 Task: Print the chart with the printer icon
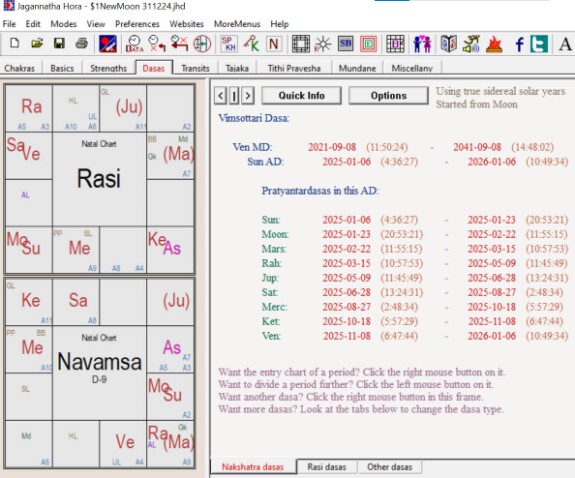point(81,44)
